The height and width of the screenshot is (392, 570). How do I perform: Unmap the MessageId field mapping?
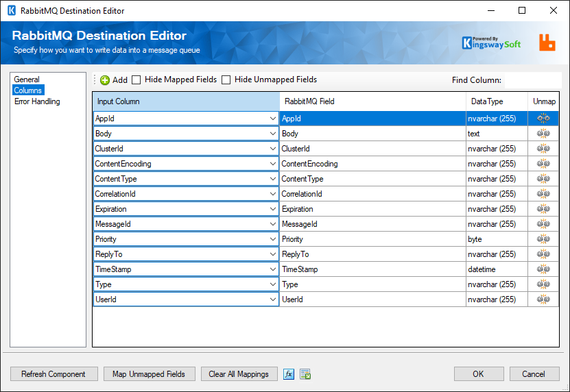pyautogui.click(x=543, y=224)
